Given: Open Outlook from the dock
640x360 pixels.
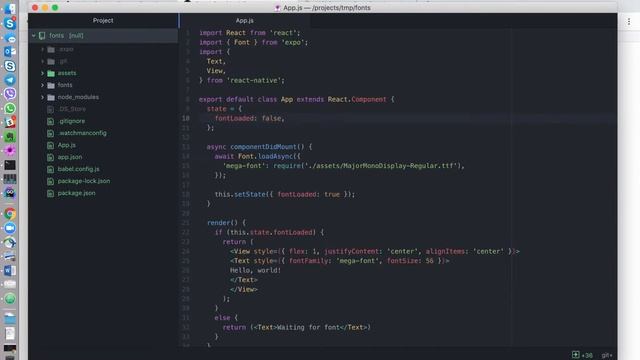Looking at the screenshot, I should tap(10, 52).
